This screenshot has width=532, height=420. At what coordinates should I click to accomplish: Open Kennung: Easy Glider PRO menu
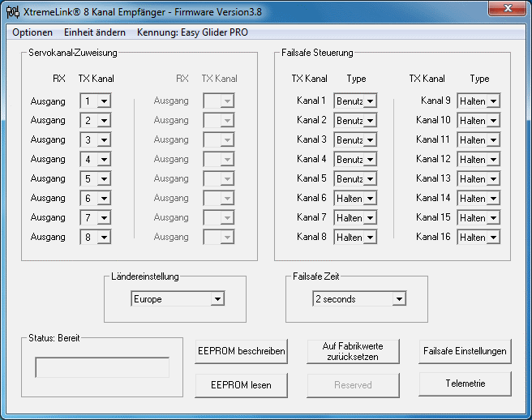pos(193,32)
